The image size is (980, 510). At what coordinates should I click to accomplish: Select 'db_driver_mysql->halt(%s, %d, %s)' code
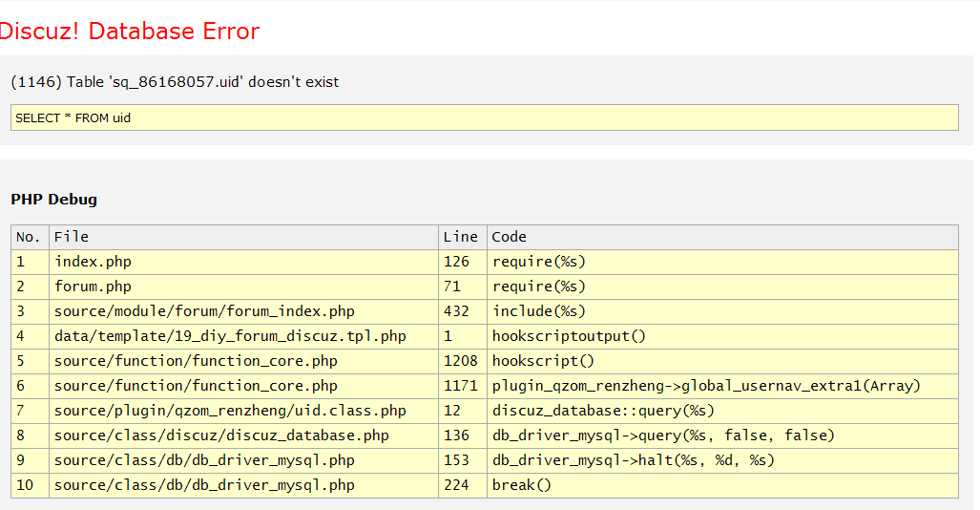point(722,460)
